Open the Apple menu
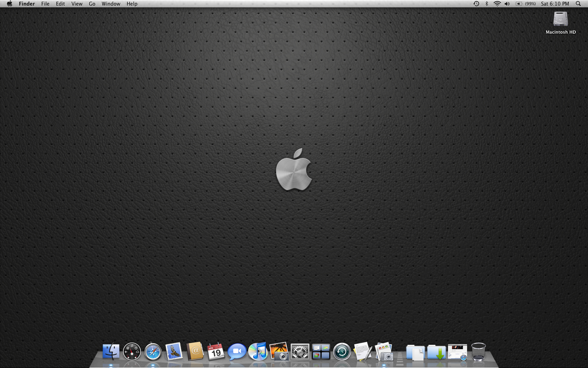 pyautogui.click(x=9, y=4)
